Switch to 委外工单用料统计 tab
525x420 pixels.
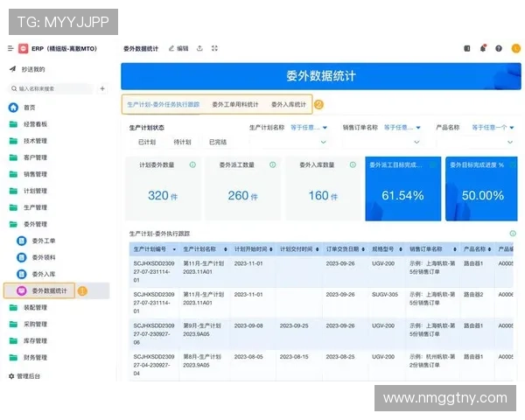point(235,104)
